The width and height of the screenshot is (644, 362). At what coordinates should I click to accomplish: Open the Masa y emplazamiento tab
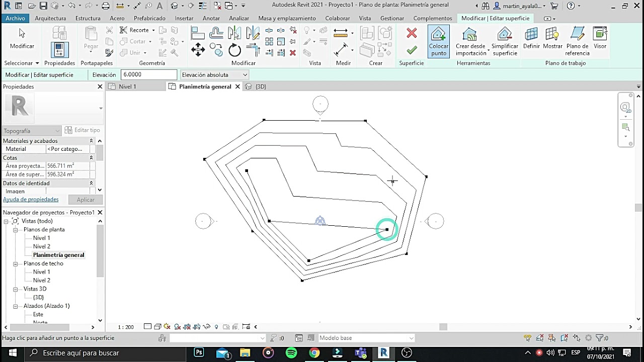[x=287, y=18]
